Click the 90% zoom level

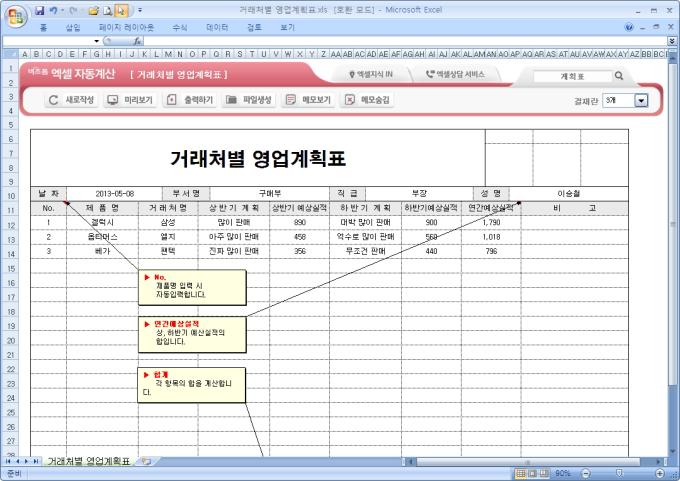(x=562, y=473)
